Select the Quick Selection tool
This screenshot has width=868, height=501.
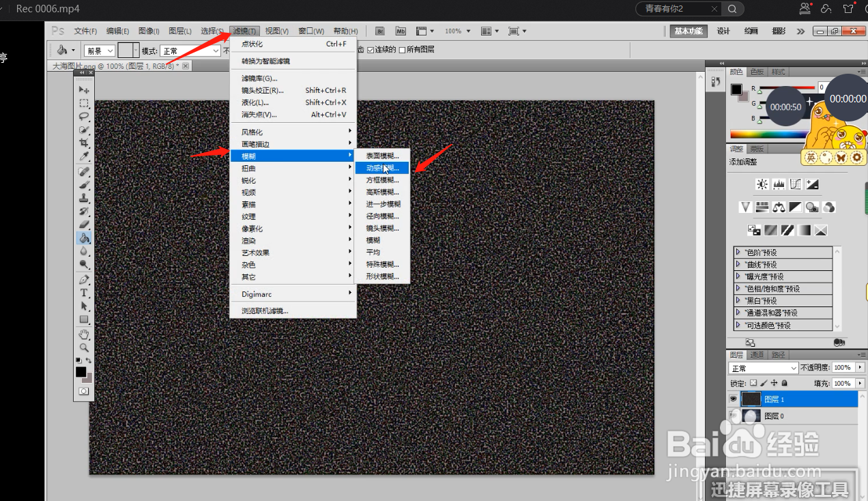(84, 130)
